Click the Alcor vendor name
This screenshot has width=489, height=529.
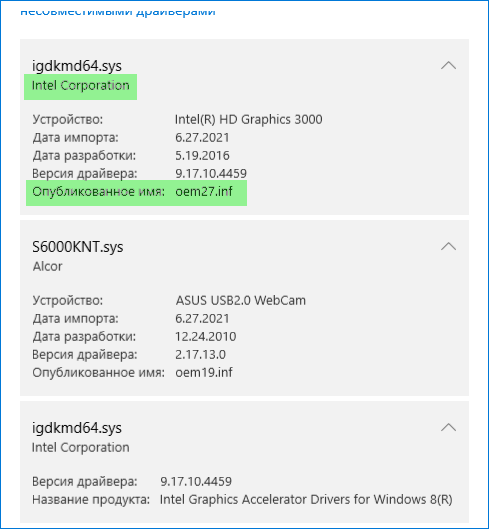(x=47, y=267)
